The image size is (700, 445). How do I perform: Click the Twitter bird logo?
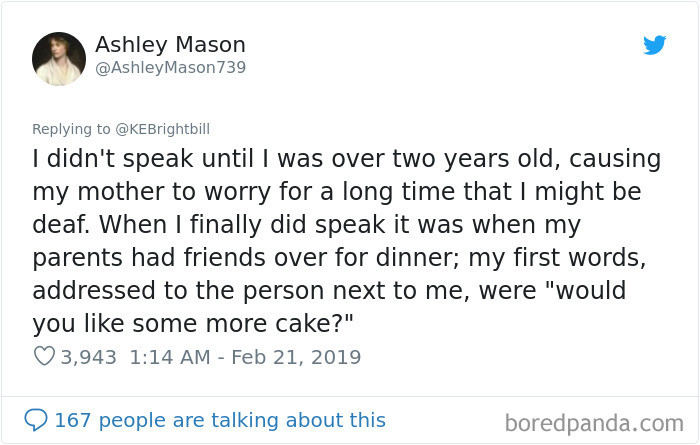[x=654, y=45]
